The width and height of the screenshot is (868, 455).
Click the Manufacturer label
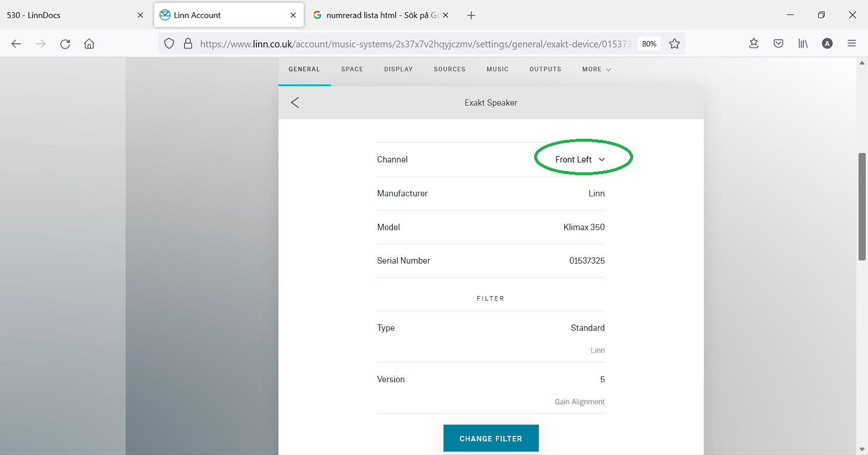point(402,194)
